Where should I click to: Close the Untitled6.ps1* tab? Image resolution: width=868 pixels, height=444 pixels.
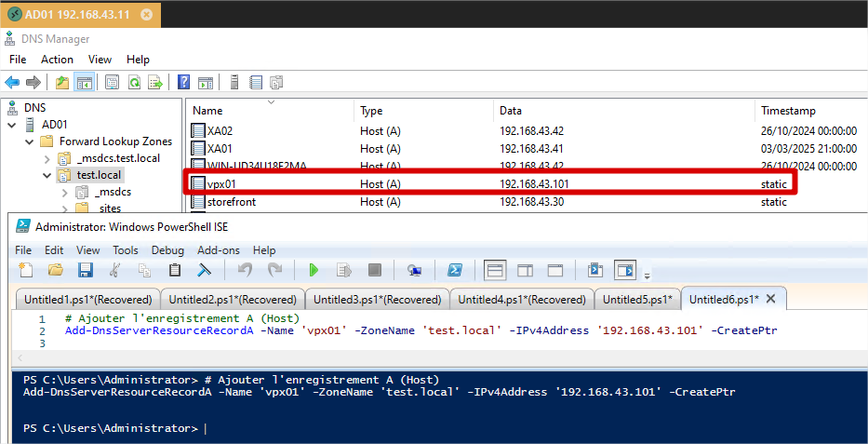[x=770, y=299]
